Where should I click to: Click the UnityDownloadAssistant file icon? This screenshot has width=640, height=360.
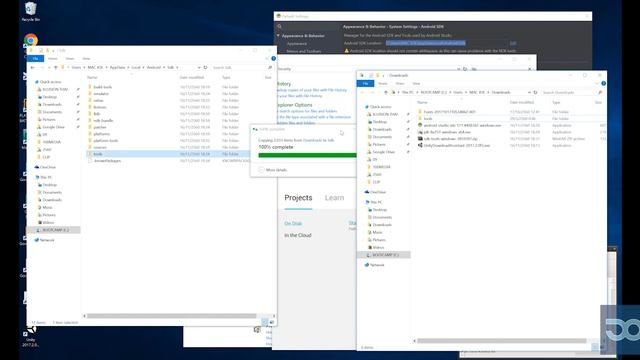tap(420, 145)
